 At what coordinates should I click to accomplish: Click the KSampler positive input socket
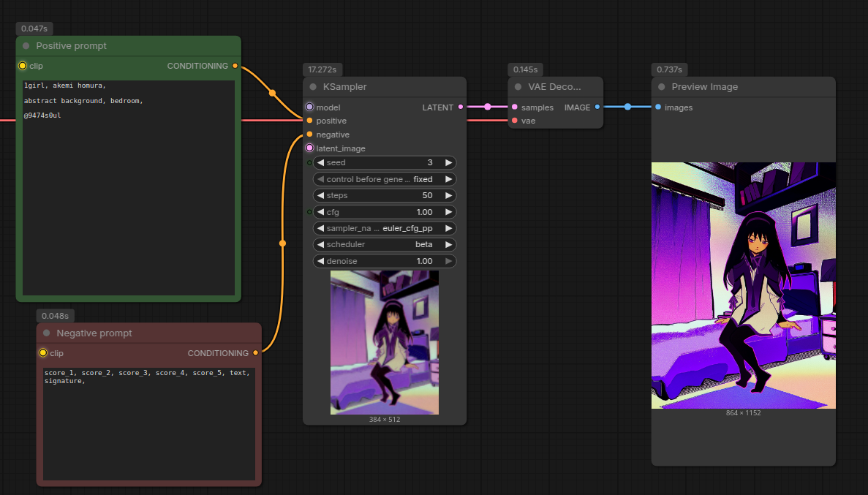coord(309,121)
